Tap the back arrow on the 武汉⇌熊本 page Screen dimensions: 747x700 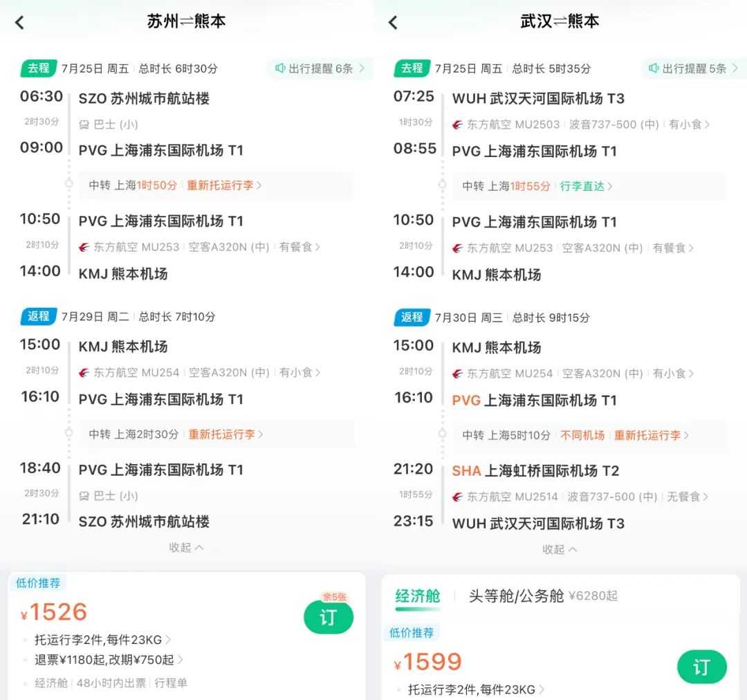[x=393, y=21]
